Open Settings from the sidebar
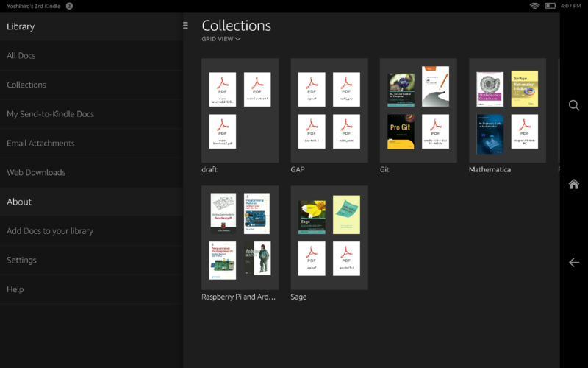Screen dimensions: 588x368 pos(91,261)
